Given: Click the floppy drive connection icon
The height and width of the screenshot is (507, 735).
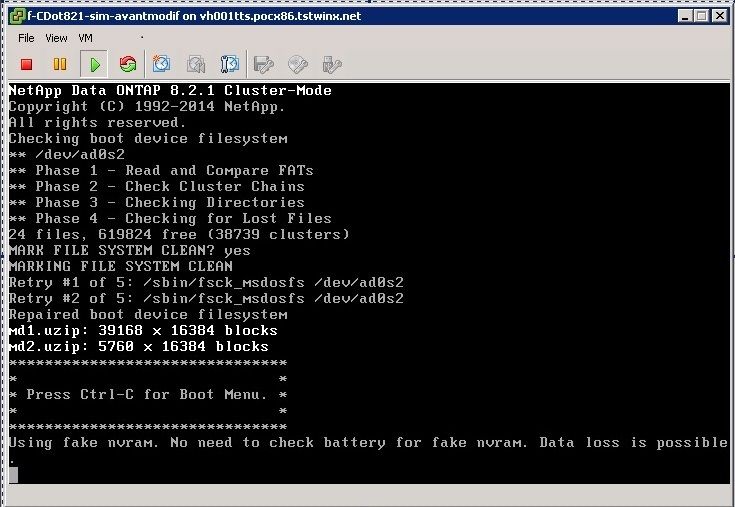Looking at the screenshot, I should pos(264,65).
